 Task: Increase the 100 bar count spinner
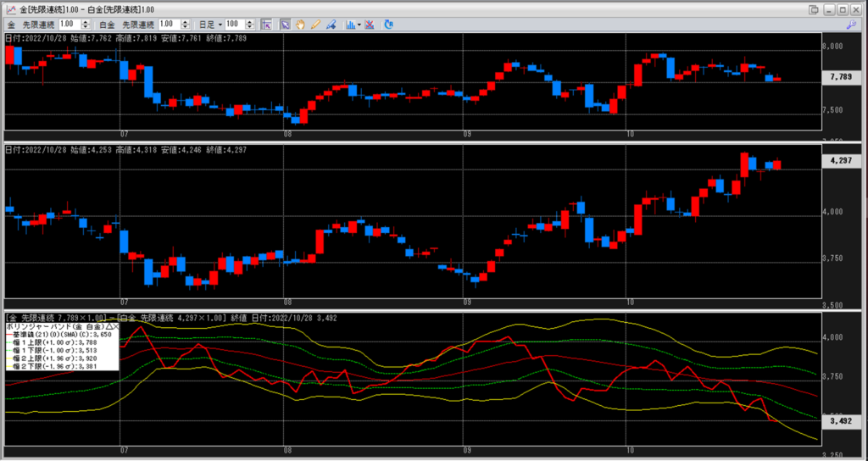coord(255,22)
